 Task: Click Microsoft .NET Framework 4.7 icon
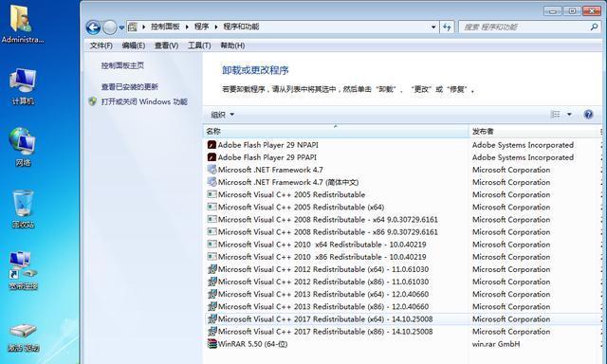coord(212,170)
